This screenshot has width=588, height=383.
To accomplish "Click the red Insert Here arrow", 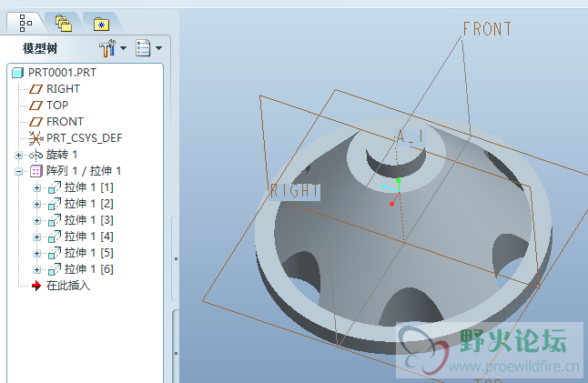I will (36, 286).
